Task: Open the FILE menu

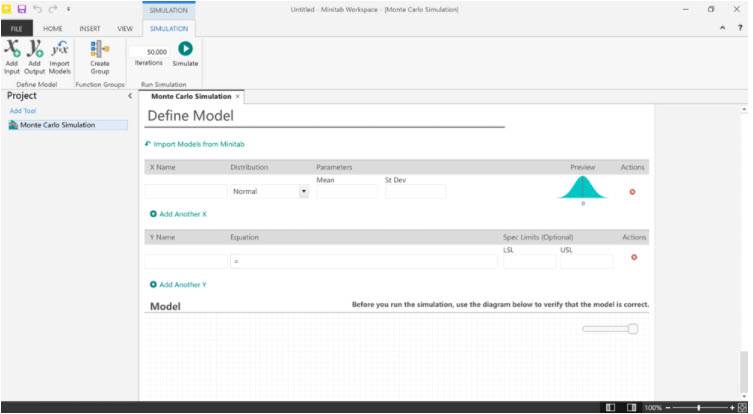Action: point(17,28)
